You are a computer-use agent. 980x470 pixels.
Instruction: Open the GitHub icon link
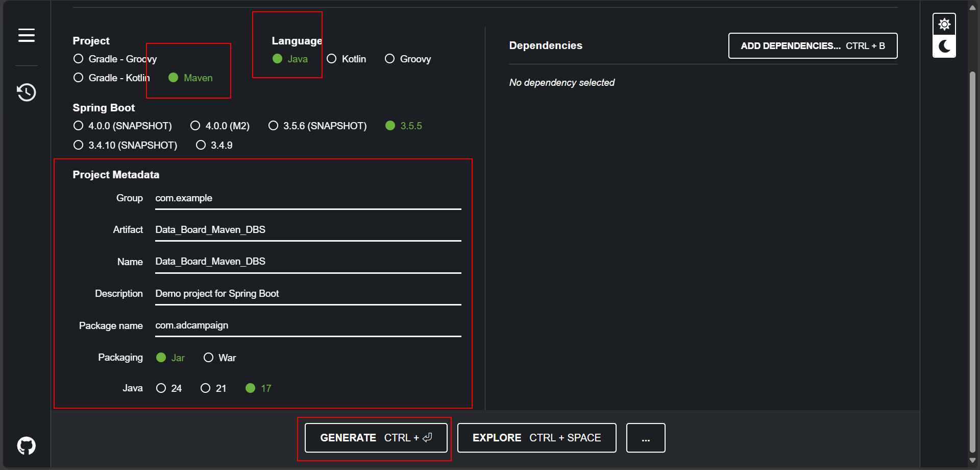click(x=27, y=445)
